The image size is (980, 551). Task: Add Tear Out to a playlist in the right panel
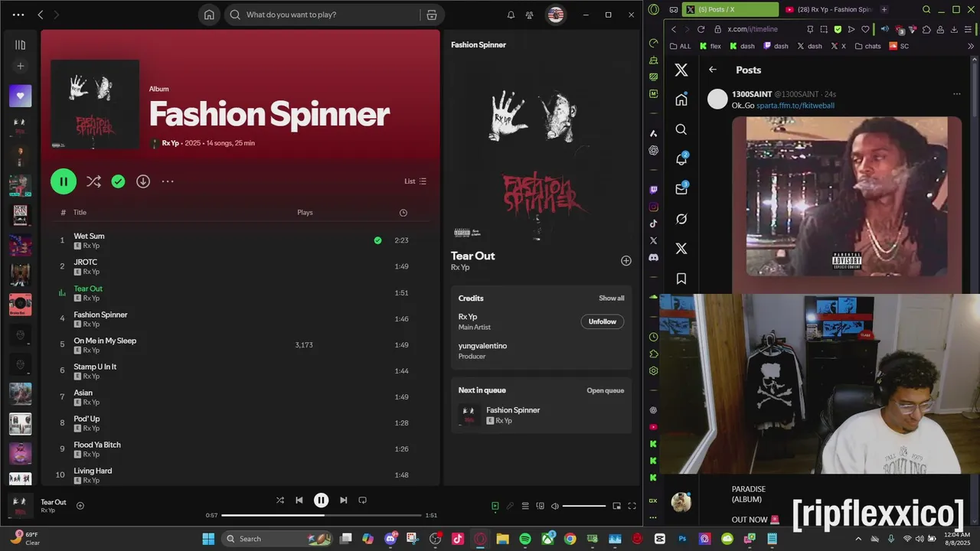tap(626, 261)
